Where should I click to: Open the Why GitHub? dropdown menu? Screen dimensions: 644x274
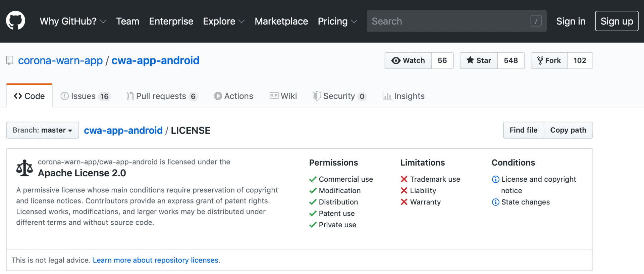tap(73, 21)
